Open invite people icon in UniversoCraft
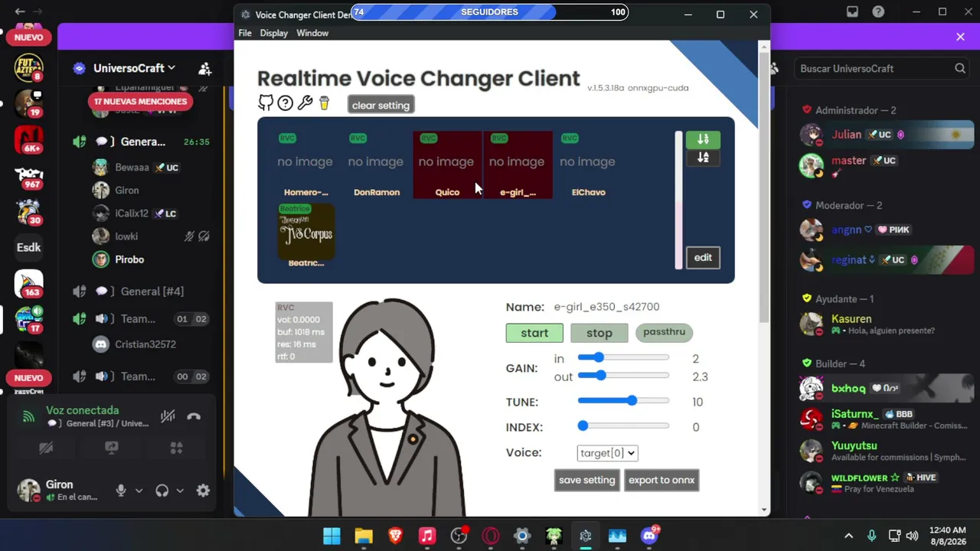Image resolution: width=980 pixels, height=551 pixels. pos(204,69)
